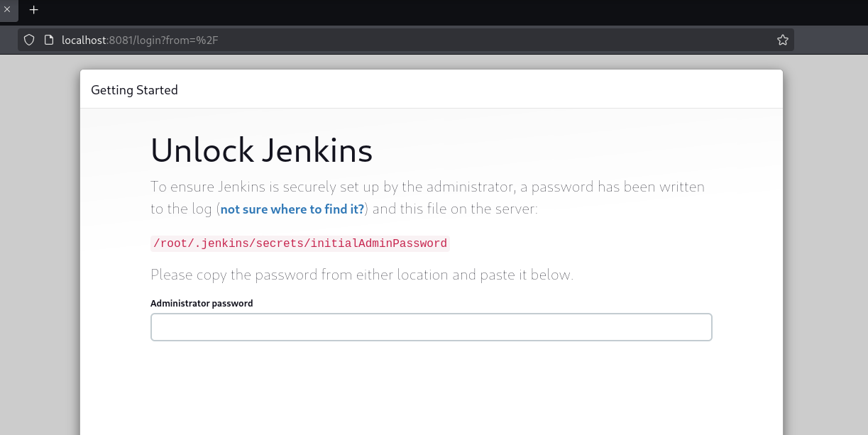Open site information page icon
868x435 pixels.
click(49, 40)
